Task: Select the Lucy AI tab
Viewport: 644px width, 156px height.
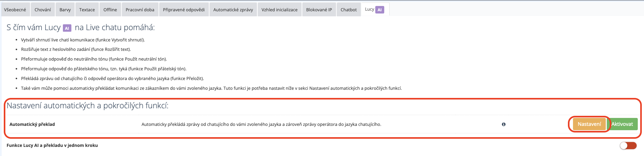Action: coord(375,9)
